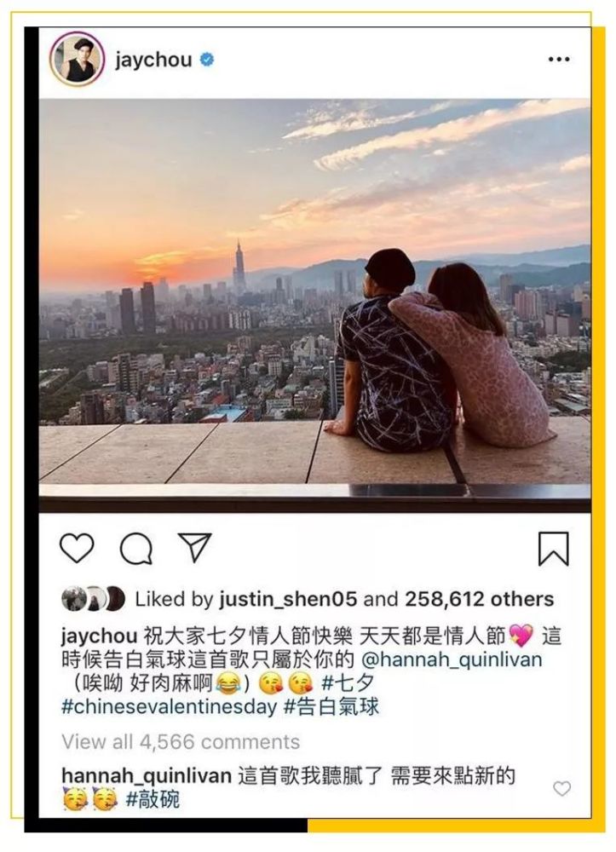
Task: Like hannah_quinlivan's comment with small heart
Action: point(561,788)
